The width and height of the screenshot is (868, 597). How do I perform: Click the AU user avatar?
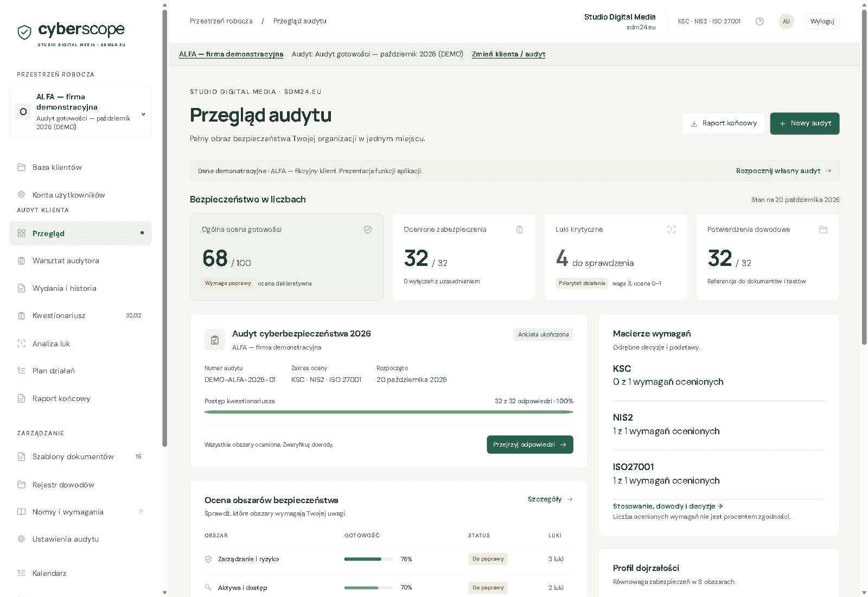point(786,21)
